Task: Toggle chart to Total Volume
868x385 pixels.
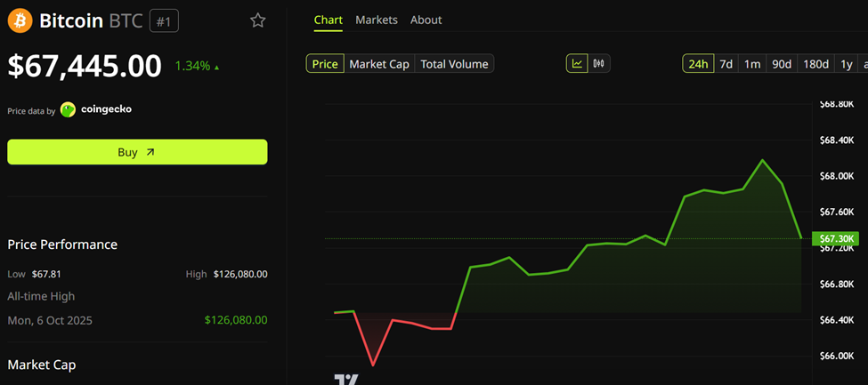Action: (454, 64)
